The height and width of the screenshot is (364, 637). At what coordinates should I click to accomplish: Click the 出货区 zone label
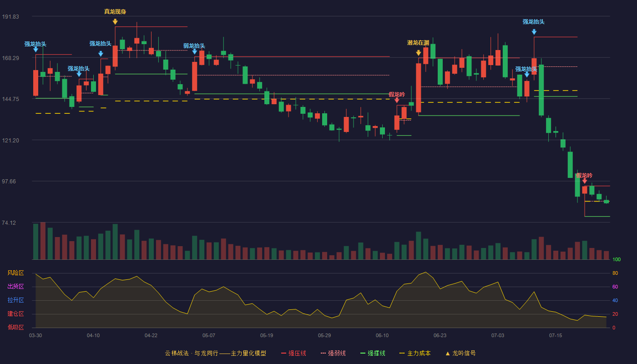click(x=15, y=287)
